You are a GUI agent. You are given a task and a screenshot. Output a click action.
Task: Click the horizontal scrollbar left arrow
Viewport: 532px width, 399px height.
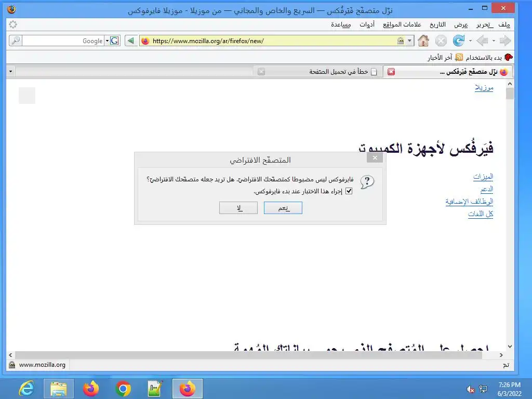point(10,355)
